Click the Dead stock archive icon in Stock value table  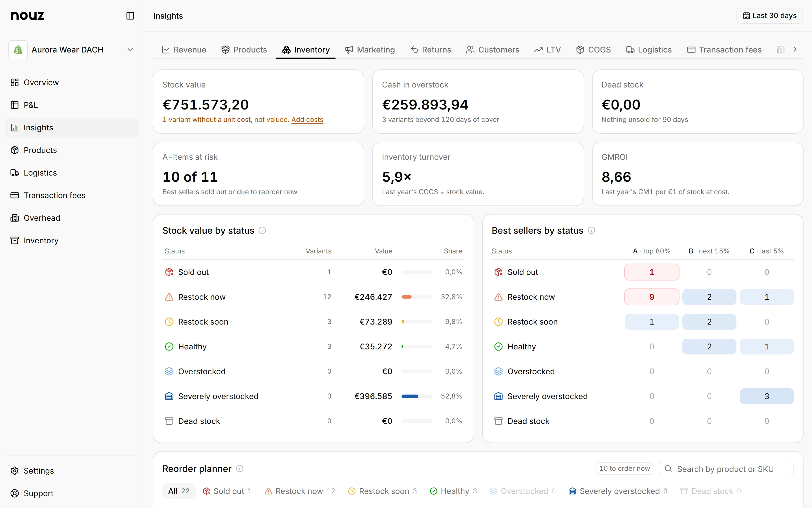point(169,421)
